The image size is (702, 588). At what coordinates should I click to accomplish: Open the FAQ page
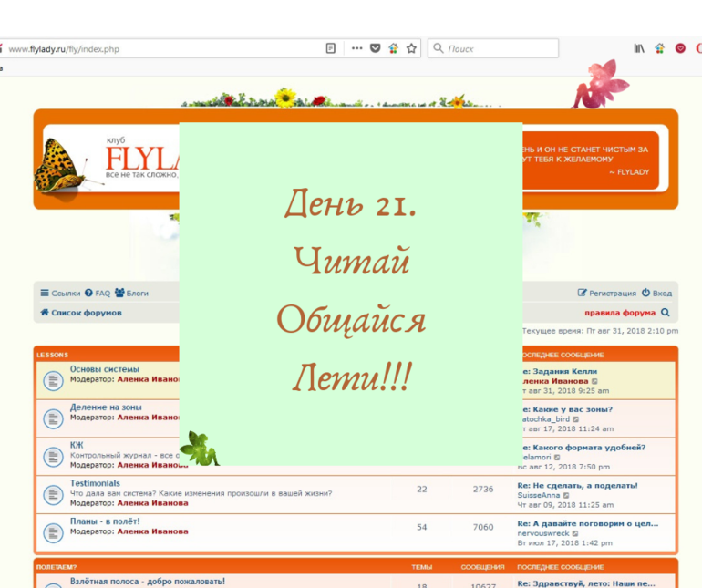97,294
